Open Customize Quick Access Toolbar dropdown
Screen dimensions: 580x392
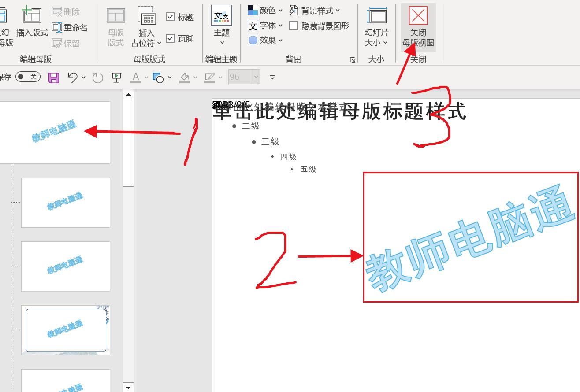(272, 78)
